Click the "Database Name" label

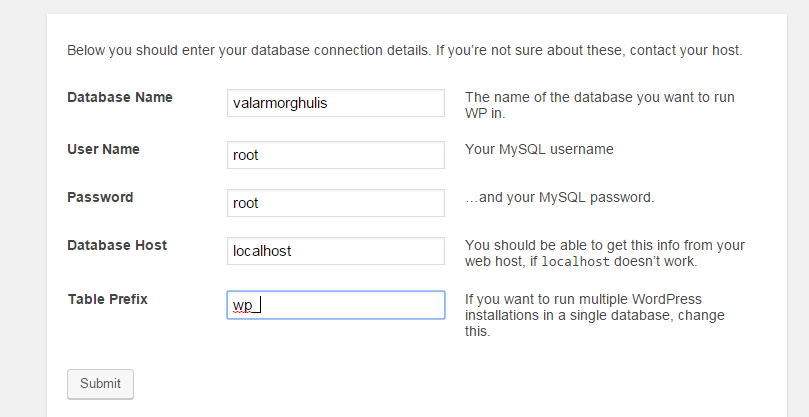(x=120, y=97)
